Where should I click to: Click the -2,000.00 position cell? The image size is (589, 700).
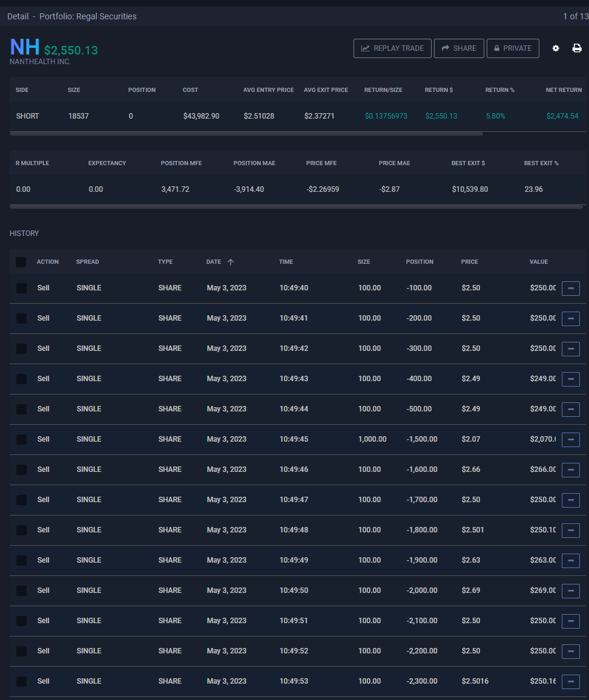click(x=422, y=590)
